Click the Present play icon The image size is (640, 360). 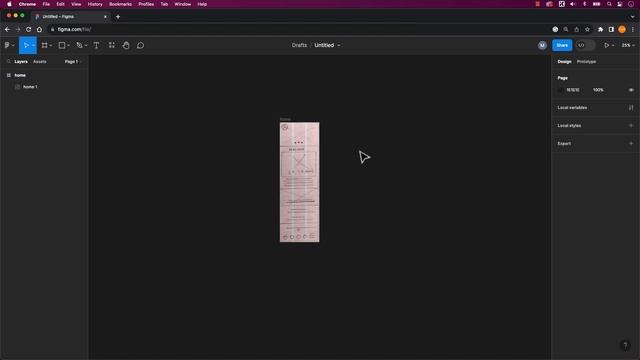[x=607, y=45]
